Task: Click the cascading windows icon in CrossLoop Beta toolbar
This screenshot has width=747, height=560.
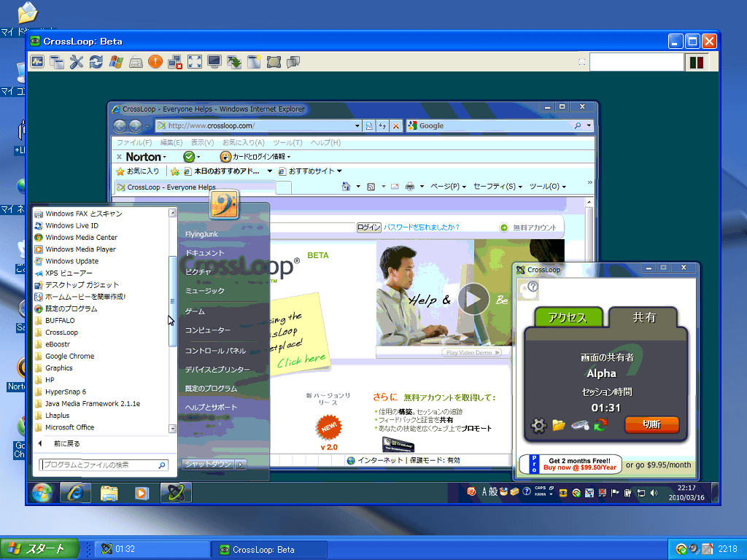Action: pos(57,62)
